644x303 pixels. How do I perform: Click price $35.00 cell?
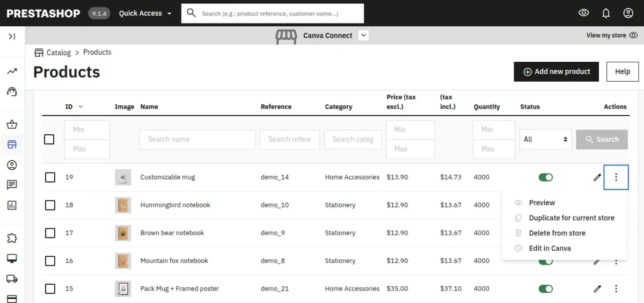pyautogui.click(x=397, y=289)
